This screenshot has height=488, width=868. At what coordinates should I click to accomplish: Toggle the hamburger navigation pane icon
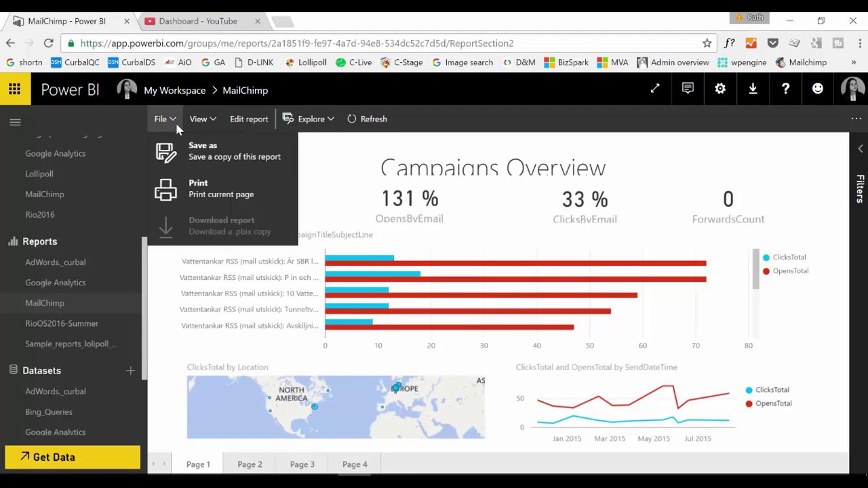pos(15,122)
